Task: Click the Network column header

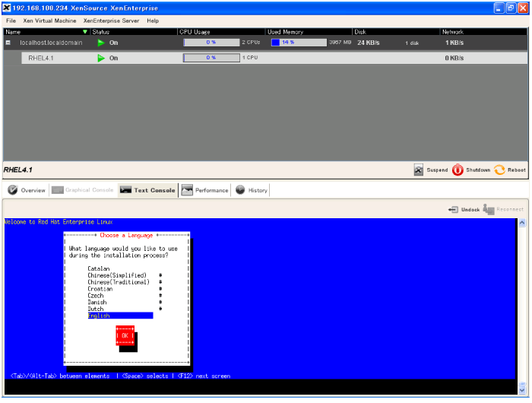Action: pyautogui.click(x=453, y=32)
